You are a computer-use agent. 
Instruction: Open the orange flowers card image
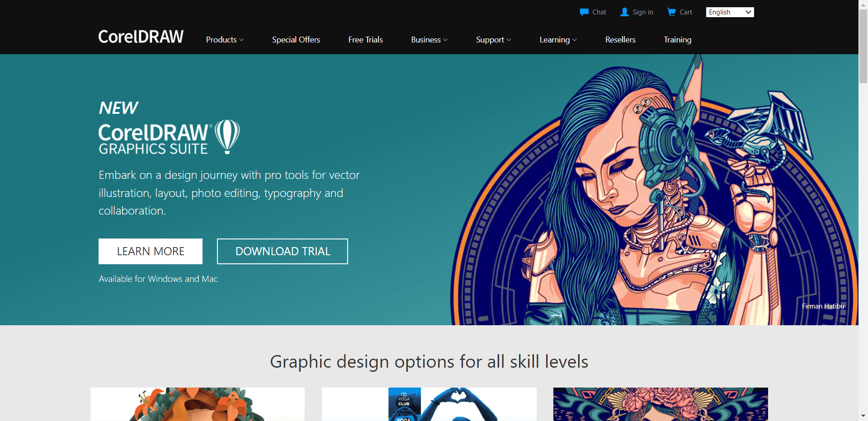[x=198, y=404]
